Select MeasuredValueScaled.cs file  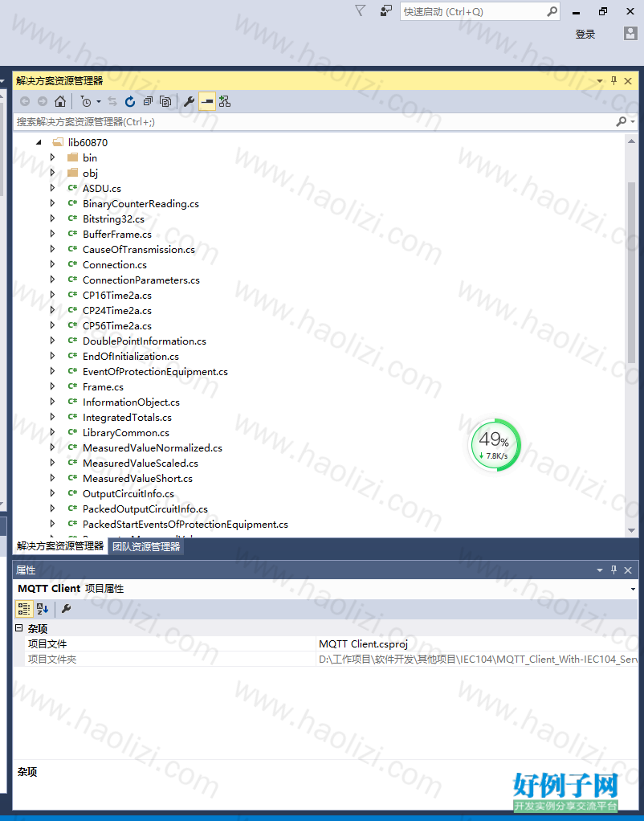141,463
